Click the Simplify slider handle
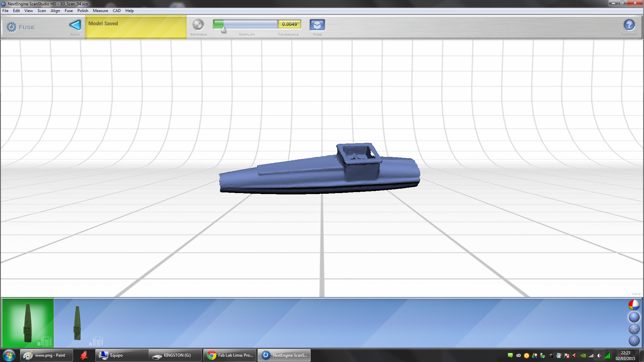Viewport: 644px width, 362px height. (224, 30)
